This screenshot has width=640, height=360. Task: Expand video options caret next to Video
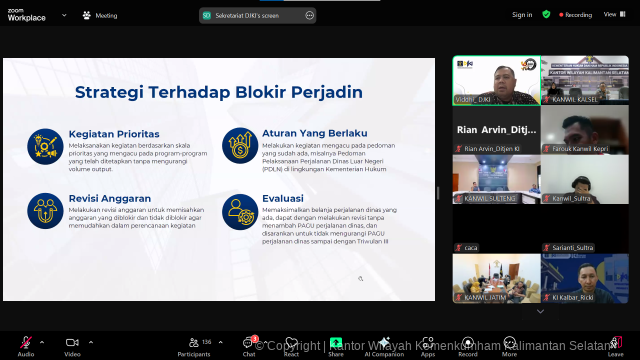[91, 342]
